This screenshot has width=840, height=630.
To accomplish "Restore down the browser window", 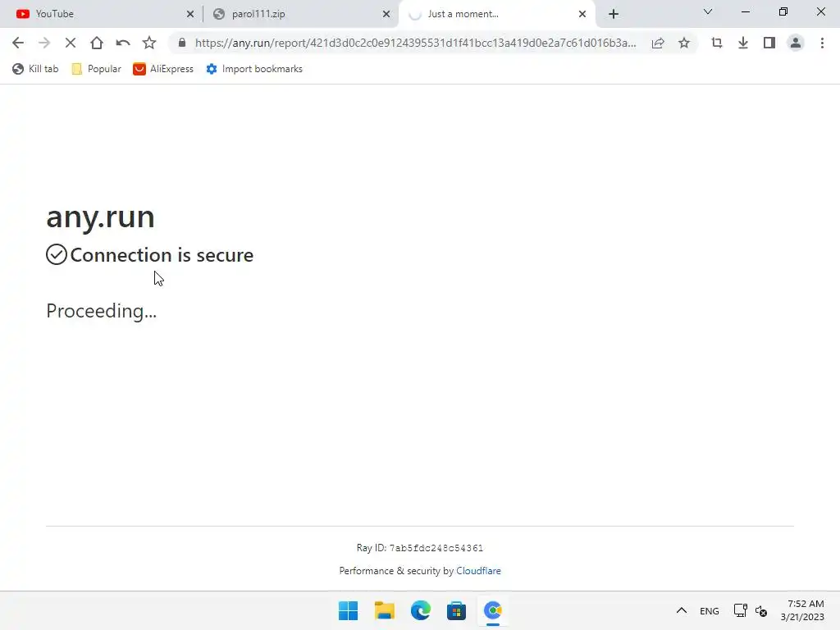I will coord(783,11).
